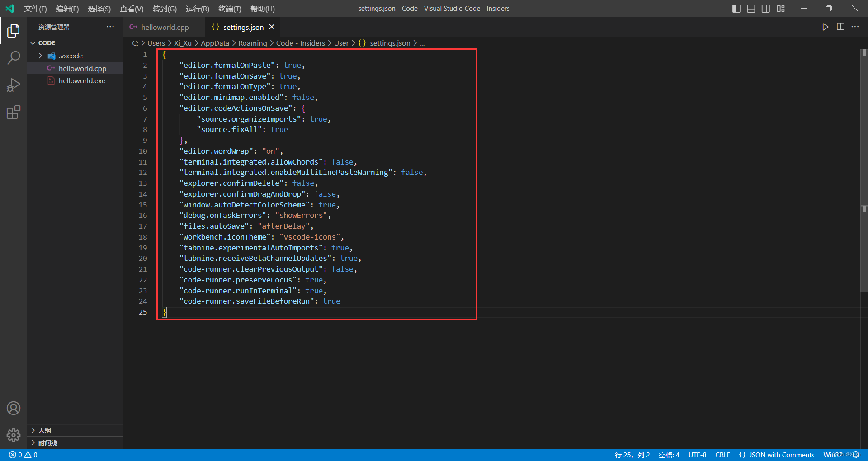The height and width of the screenshot is (461, 868).
Task: Click UTF-8 encoding in status bar
Action: click(x=697, y=455)
